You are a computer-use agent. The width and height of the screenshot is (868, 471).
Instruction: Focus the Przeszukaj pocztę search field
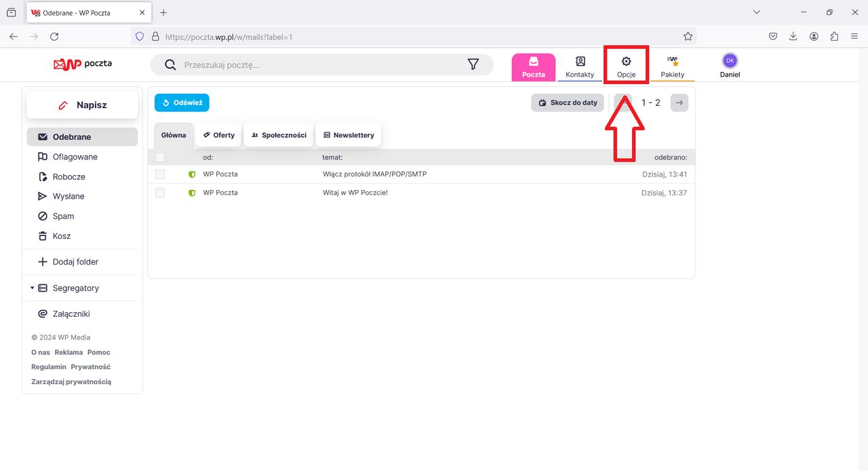click(322, 65)
